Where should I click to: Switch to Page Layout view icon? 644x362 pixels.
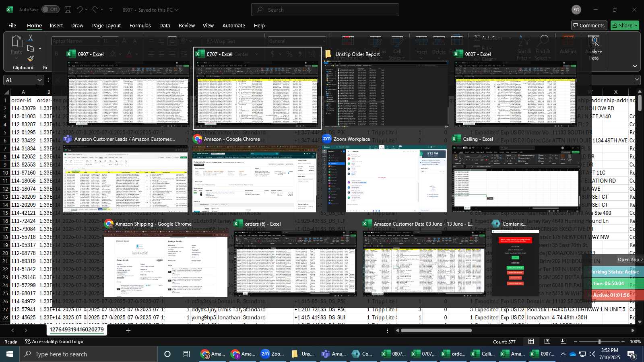pos(547,341)
